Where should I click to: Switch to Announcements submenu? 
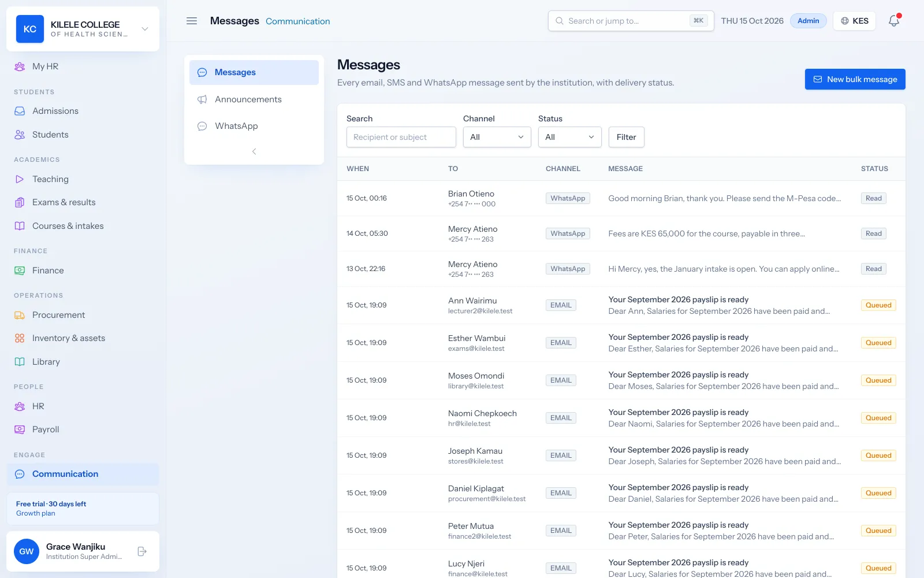pyautogui.click(x=254, y=99)
